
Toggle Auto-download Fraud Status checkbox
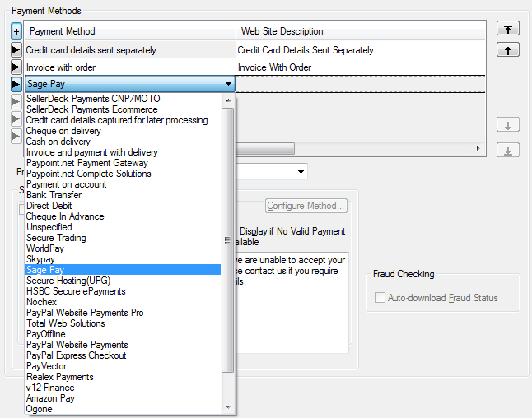[380, 298]
